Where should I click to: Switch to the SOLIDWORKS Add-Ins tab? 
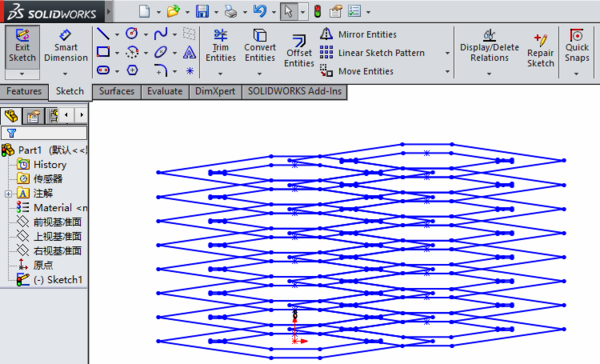(295, 91)
